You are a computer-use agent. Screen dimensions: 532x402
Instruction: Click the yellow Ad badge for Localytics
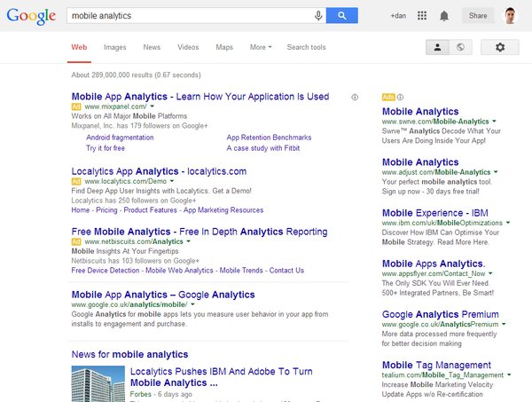coord(76,181)
